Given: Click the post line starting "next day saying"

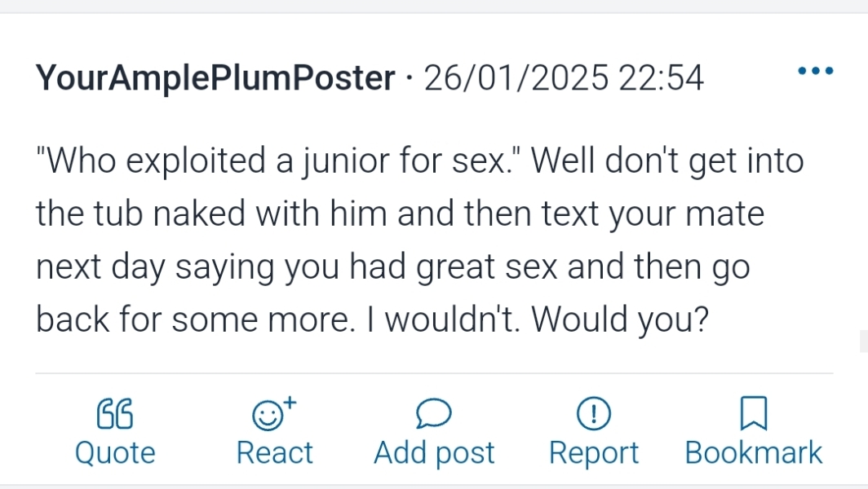Looking at the screenshot, I should pyautogui.click(x=392, y=267).
